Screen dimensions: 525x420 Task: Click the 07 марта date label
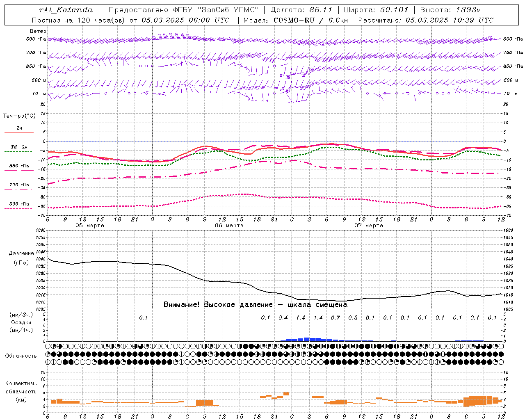[369, 226]
